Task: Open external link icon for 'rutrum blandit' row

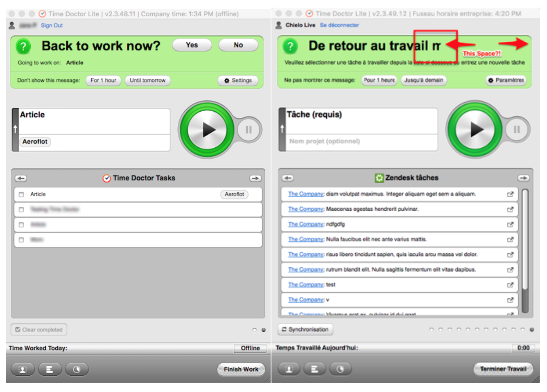Action: tap(510, 270)
